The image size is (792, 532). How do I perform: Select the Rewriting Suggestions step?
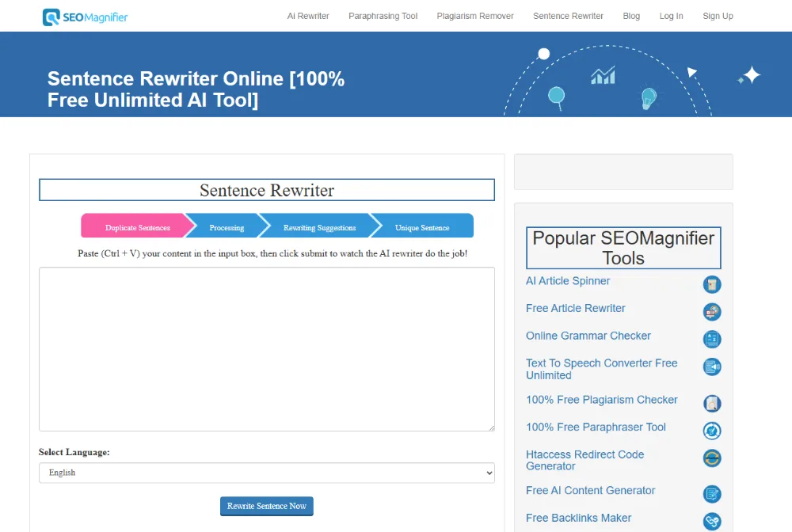click(319, 226)
